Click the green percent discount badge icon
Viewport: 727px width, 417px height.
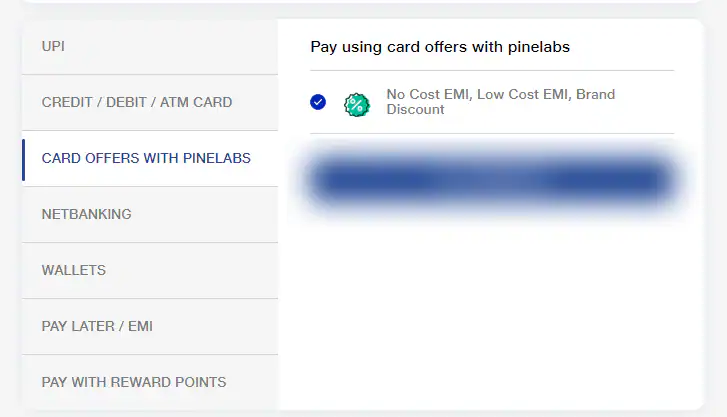pos(357,103)
